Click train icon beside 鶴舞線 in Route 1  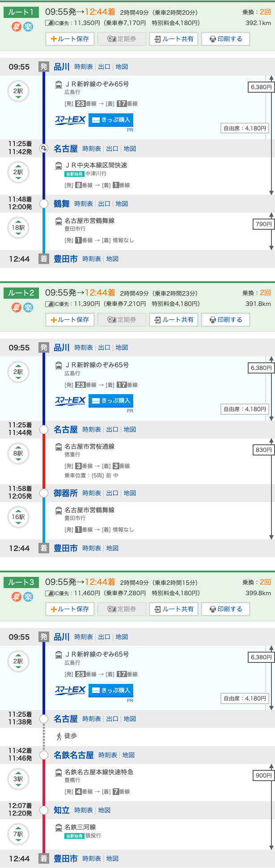pyautogui.click(x=59, y=221)
